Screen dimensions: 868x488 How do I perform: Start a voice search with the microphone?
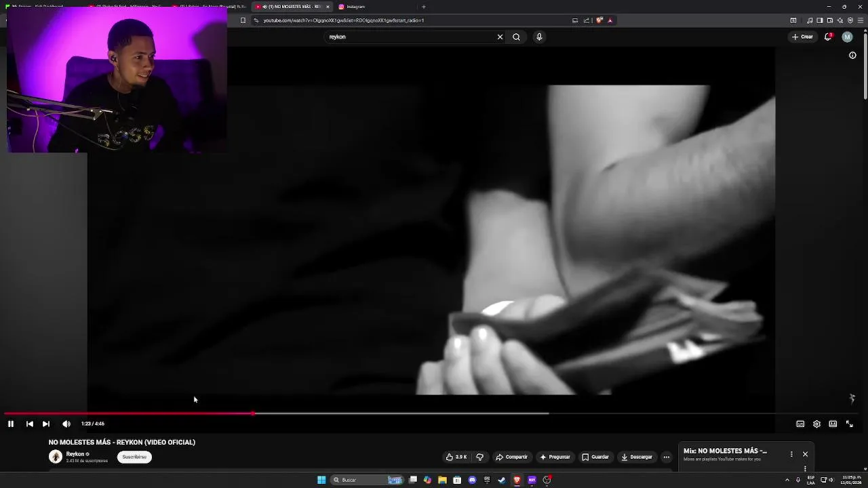click(539, 37)
